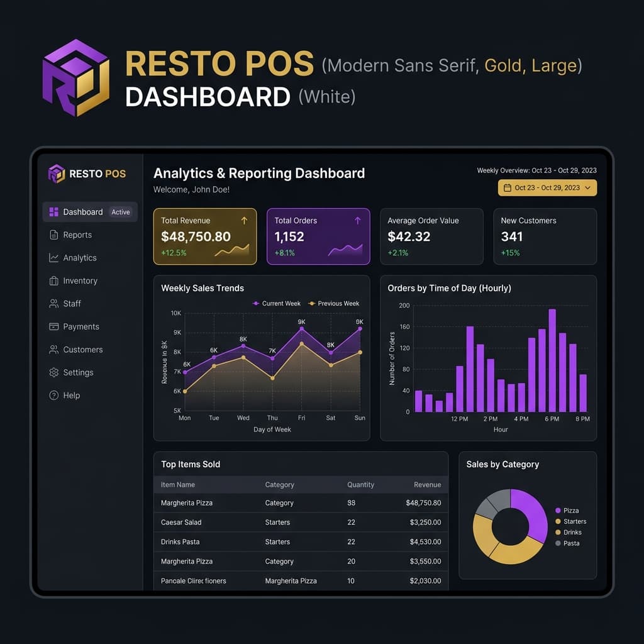Click the Dashboard grid icon in sidebar
644x644 pixels.
(x=54, y=212)
